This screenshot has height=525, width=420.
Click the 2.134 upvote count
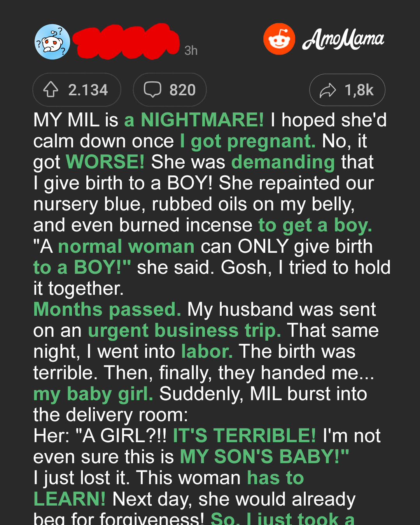(88, 90)
